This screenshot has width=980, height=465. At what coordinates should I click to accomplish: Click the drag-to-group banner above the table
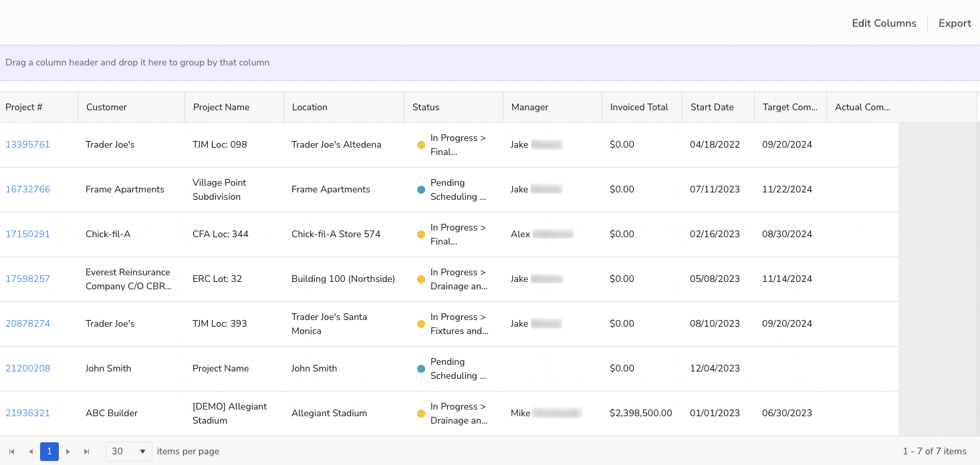click(137, 62)
